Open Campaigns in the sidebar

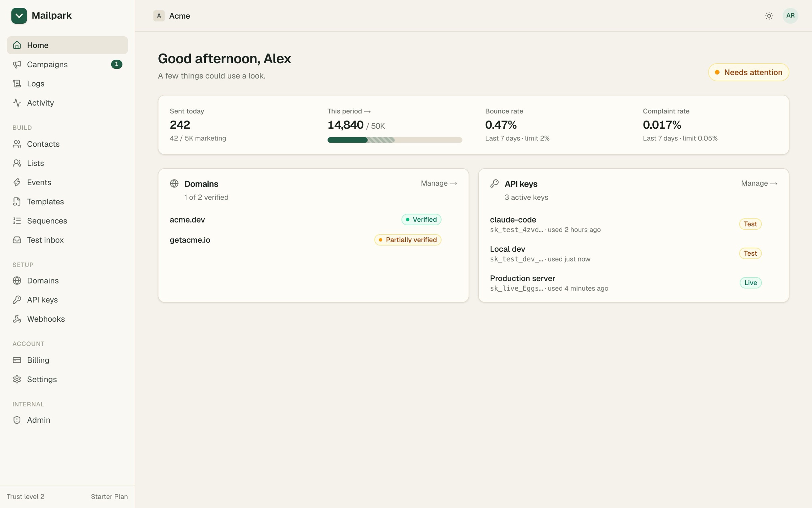point(67,64)
